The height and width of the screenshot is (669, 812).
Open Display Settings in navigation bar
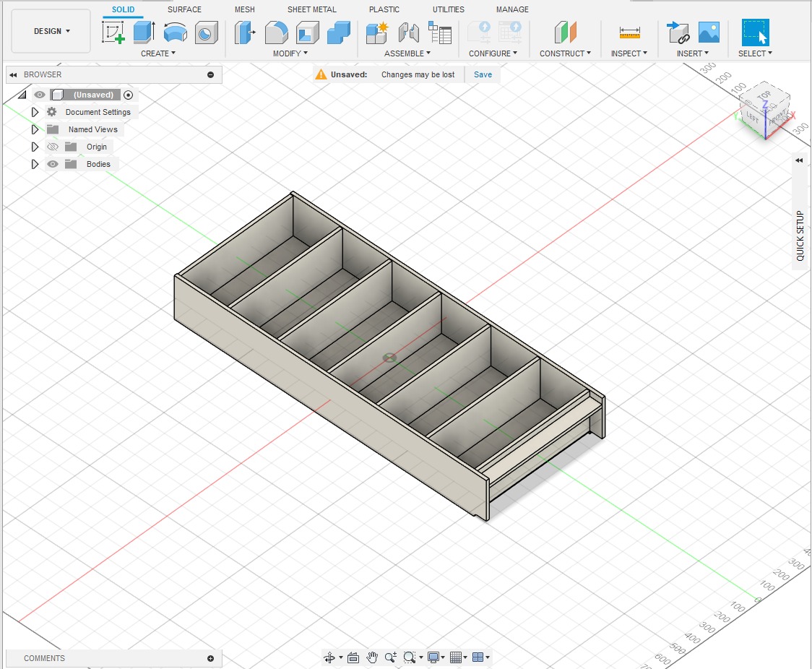(433, 657)
